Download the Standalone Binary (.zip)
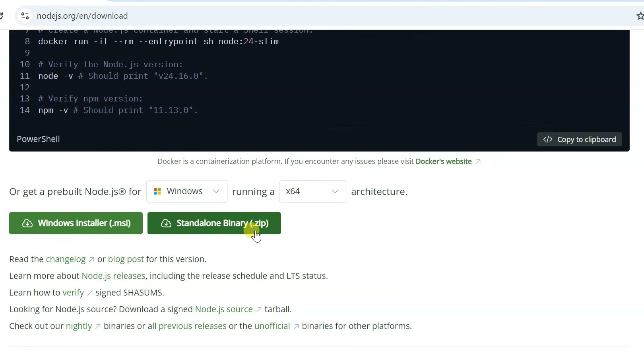This screenshot has width=644, height=356. point(214,223)
